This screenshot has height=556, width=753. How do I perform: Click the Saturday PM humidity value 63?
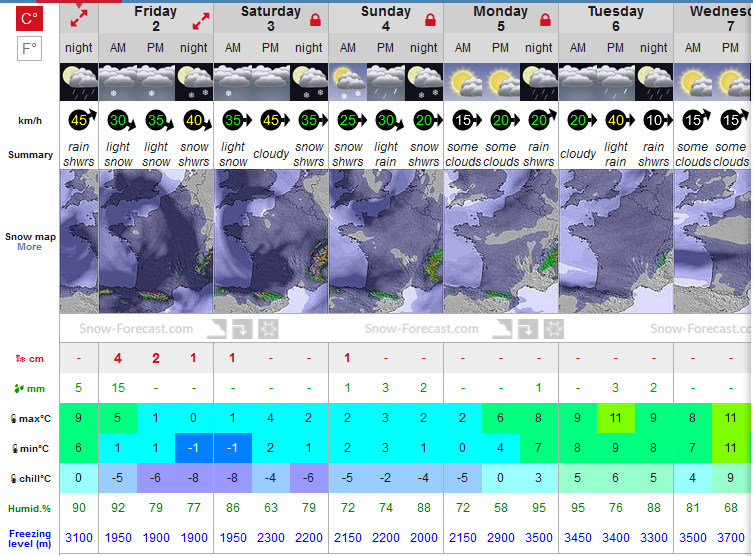[x=271, y=508]
